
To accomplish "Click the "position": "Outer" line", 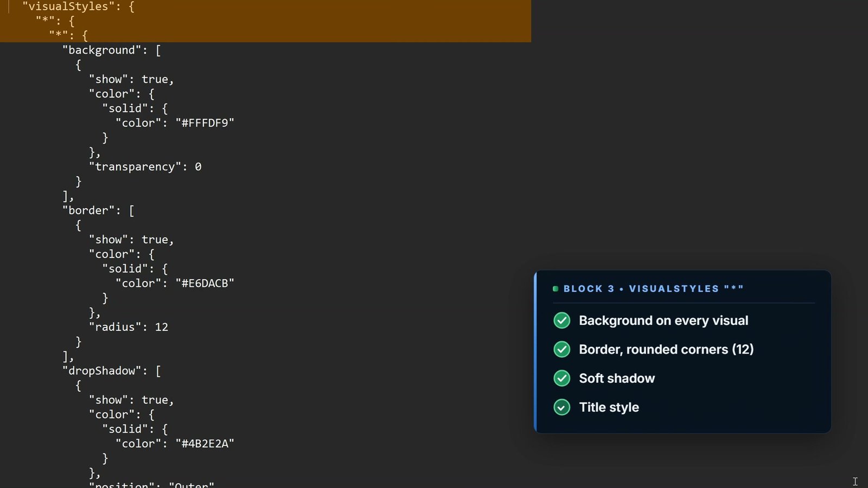I will pyautogui.click(x=151, y=484).
